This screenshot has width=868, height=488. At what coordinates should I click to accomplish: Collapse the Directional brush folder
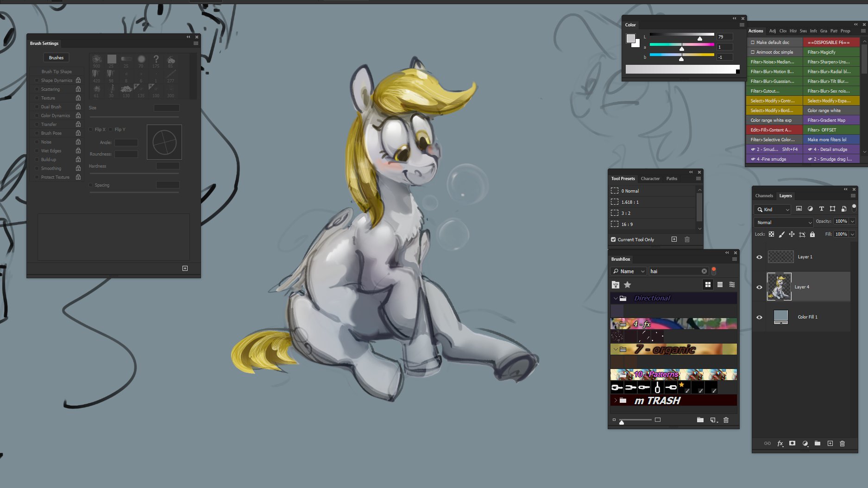coord(616,298)
